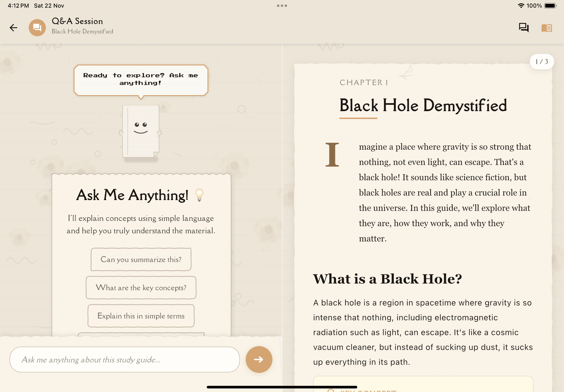Click the Q&A Session title text
The height and width of the screenshot is (392, 564).
pyautogui.click(x=77, y=21)
